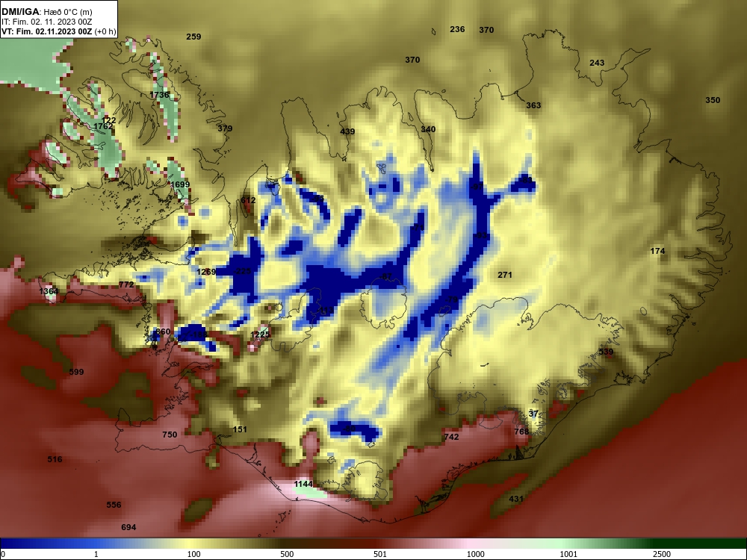The height and width of the screenshot is (560, 747).
Task: Click the map value 860
Action: [x=163, y=332]
